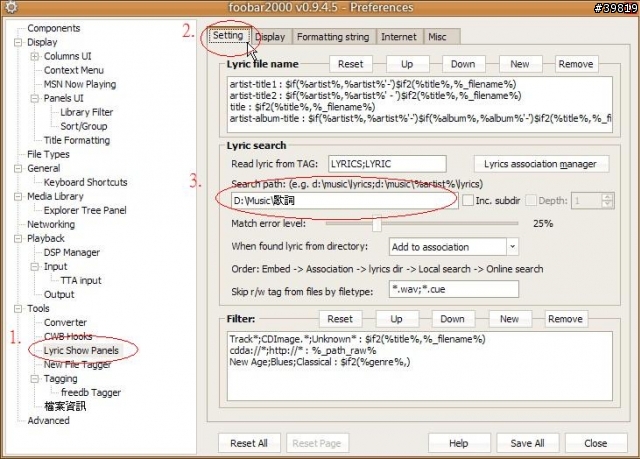Reset the Filter list
Viewport: 640px width, 459px height.
[340, 319]
